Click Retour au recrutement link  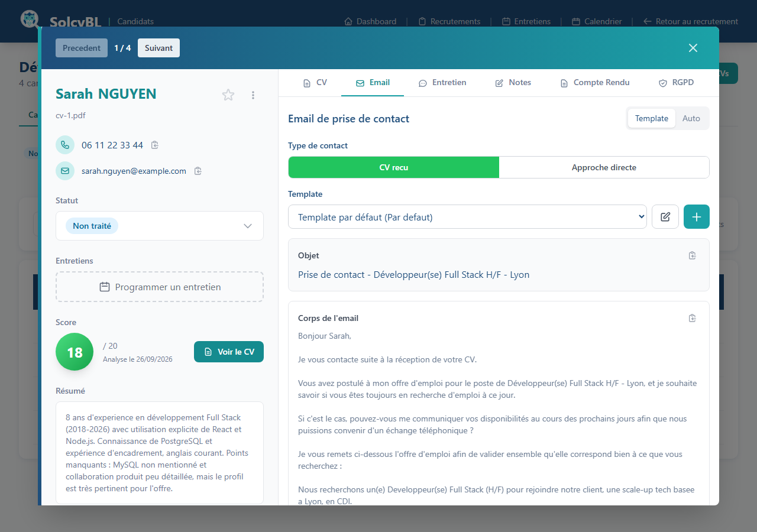[x=691, y=21]
